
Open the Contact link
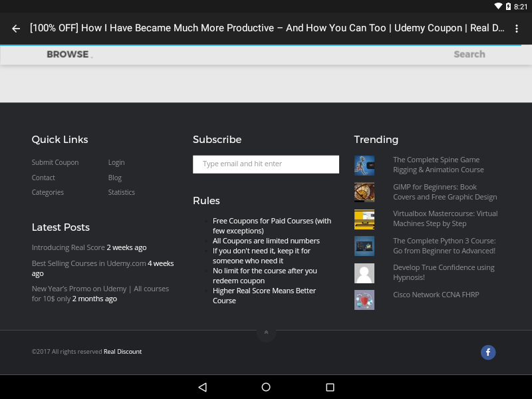[43, 178]
